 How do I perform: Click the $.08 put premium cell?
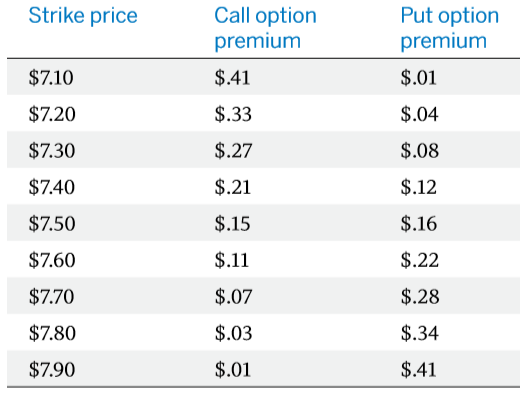point(420,150)
